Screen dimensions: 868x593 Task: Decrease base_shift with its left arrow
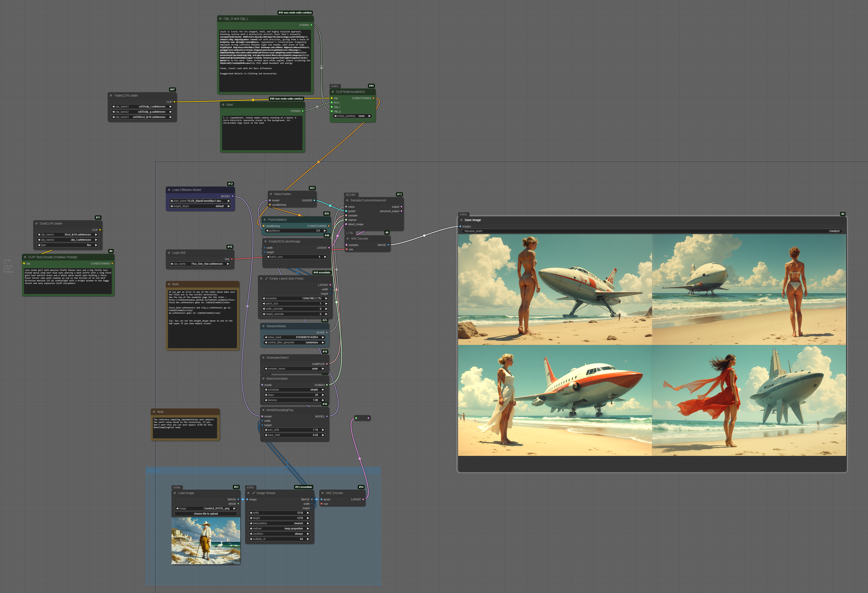pyautogui.click(x=266, y=435)
